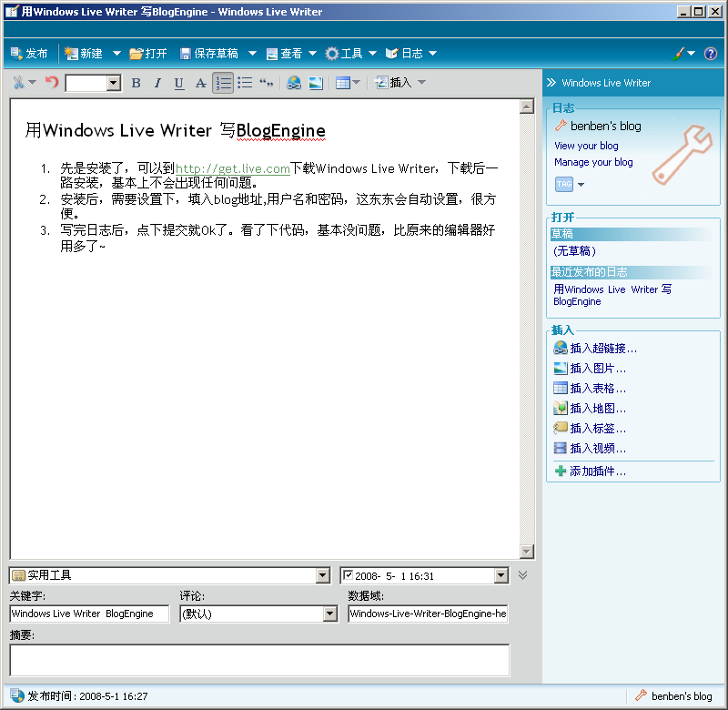Click the View your blog link
The height and width of the screenshot is (710, 728).
click(586, 146)
